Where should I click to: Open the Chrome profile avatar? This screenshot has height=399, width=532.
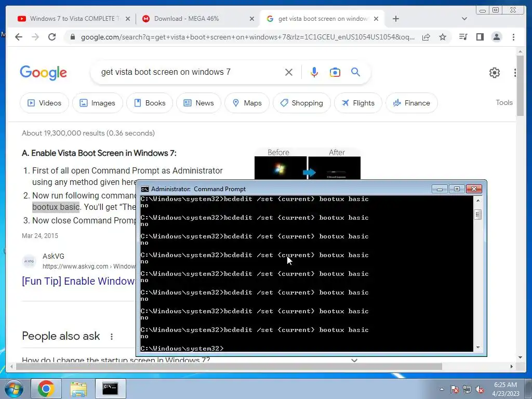[x=496, y=37]
